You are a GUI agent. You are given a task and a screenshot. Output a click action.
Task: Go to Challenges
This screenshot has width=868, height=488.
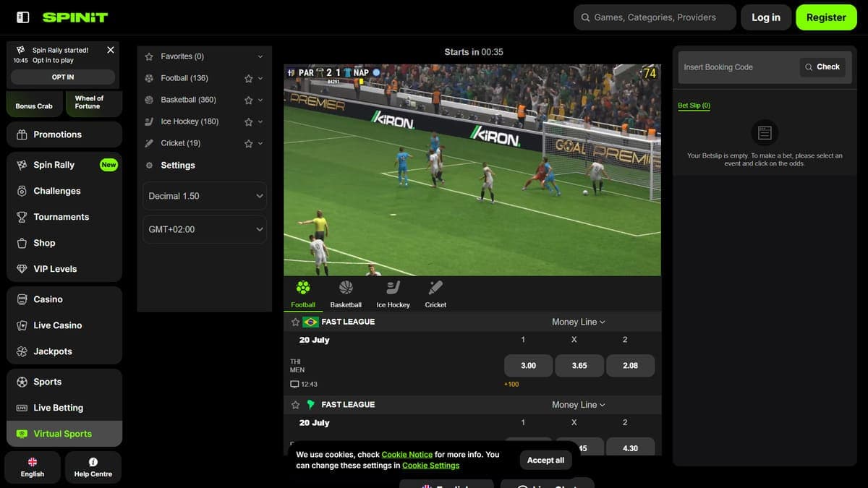click(64, 191)
